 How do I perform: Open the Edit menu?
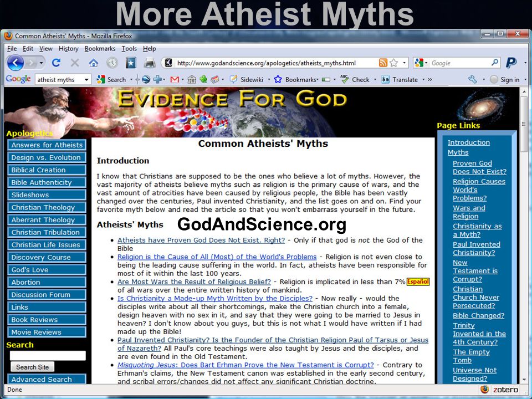[28, 49]
